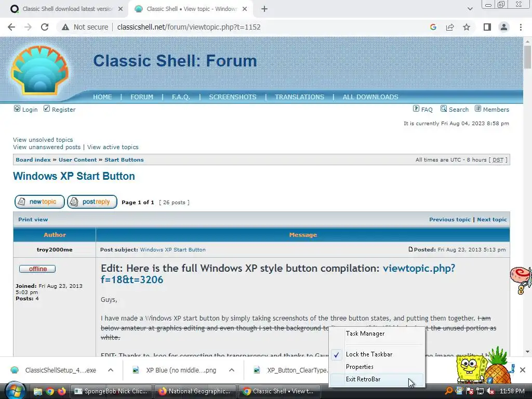
Task: Click the 11:58 PM taskbar clock
Action: coord(512,391)
